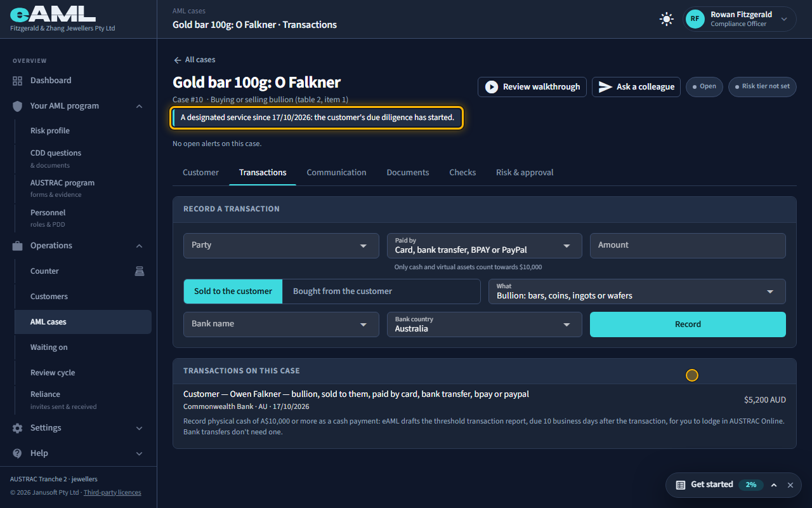Open the Party dropdown
Viewport: 812px width, 508px height.
click(x=281, y=245)
